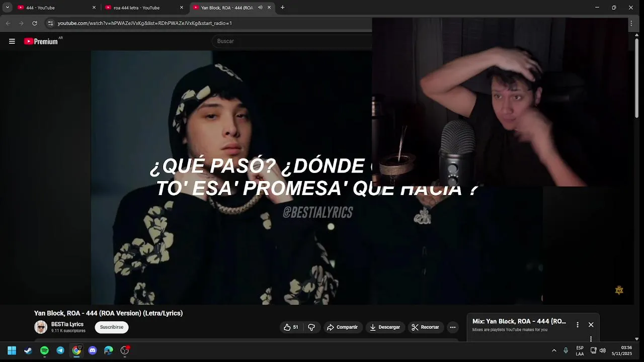The height and width of the screenshot is (362, 644).
Task: Close the '444 - YouTube' tab
Action: (x=94, y=8)
